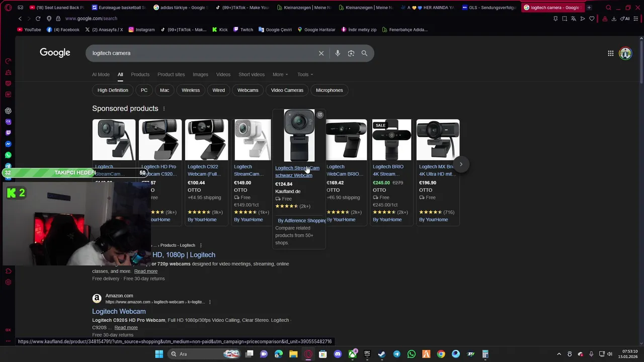
Task: Click Read more in Logitech snippet
Action: (146, 271)
